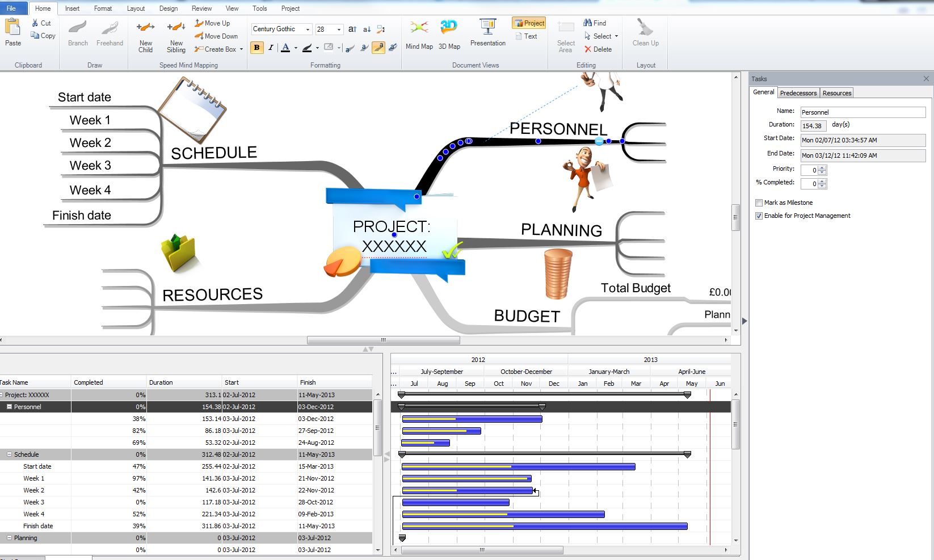Open the Century Gothic font dropdown
Screen dimensions: 934x560
(308, 30)
